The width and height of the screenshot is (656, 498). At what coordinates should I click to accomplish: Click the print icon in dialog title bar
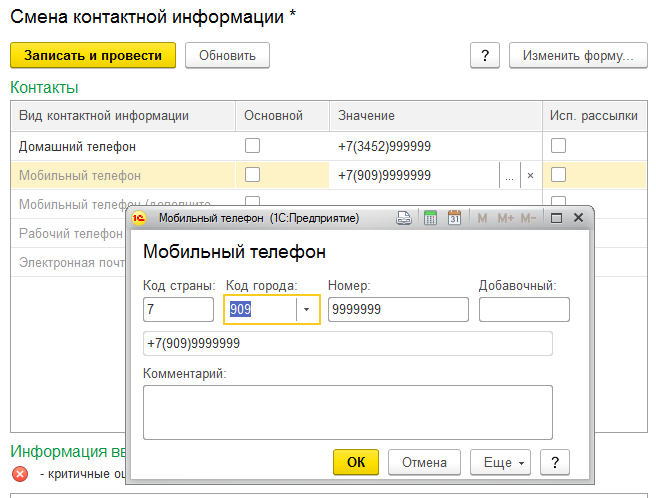coord(404,217)
